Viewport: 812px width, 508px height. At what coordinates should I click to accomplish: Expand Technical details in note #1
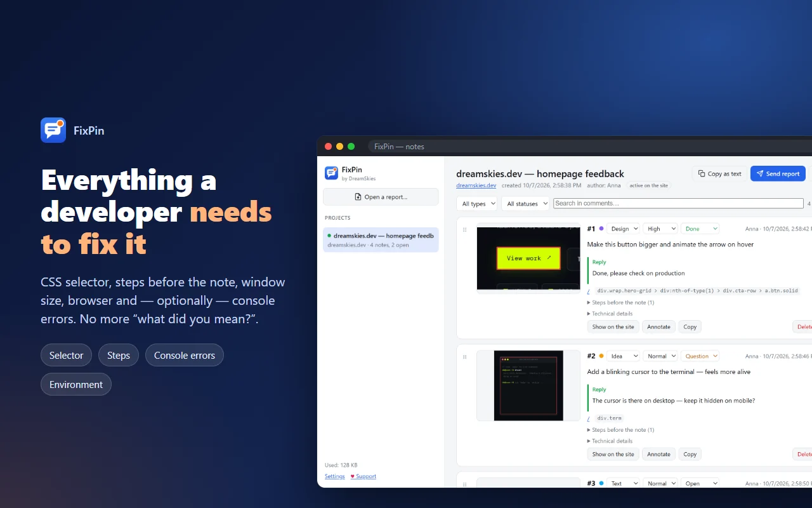[x=610, y=314]
